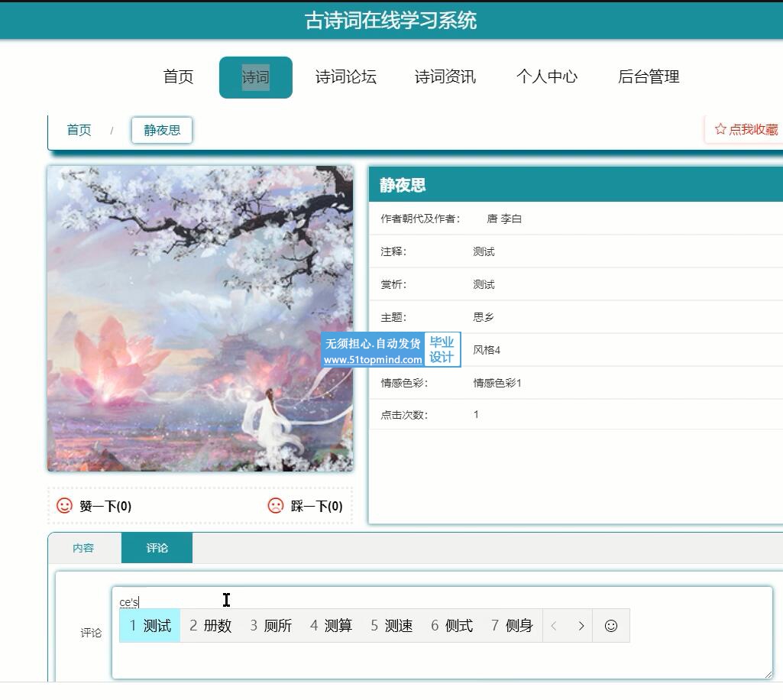Click the 注释 label
The image size is (783, 700).
pyautogui.click(x=393, y=252)
